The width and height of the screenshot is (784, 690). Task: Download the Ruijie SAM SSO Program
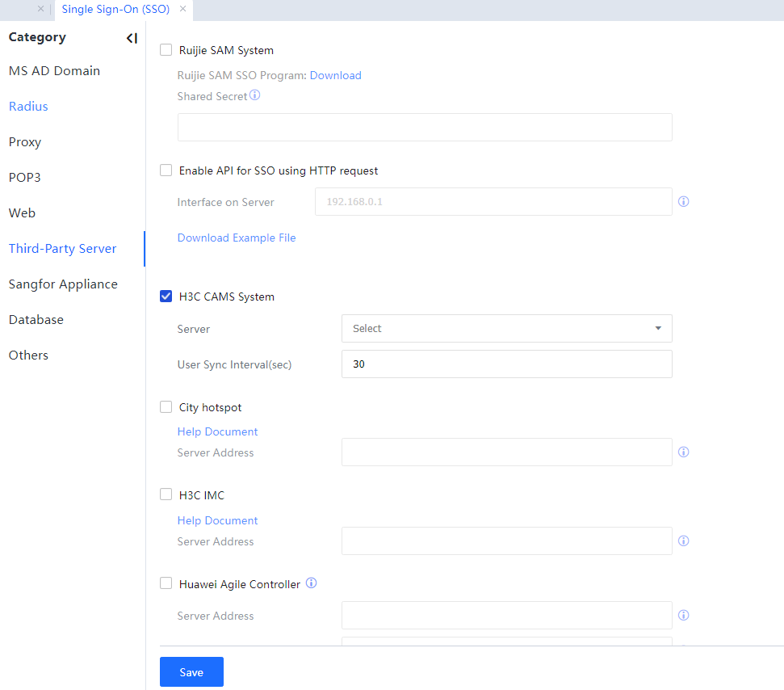335,75
